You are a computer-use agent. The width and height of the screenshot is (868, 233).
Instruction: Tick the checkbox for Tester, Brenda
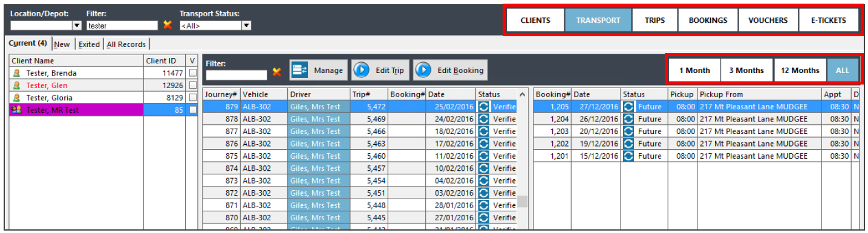[192, 73]
